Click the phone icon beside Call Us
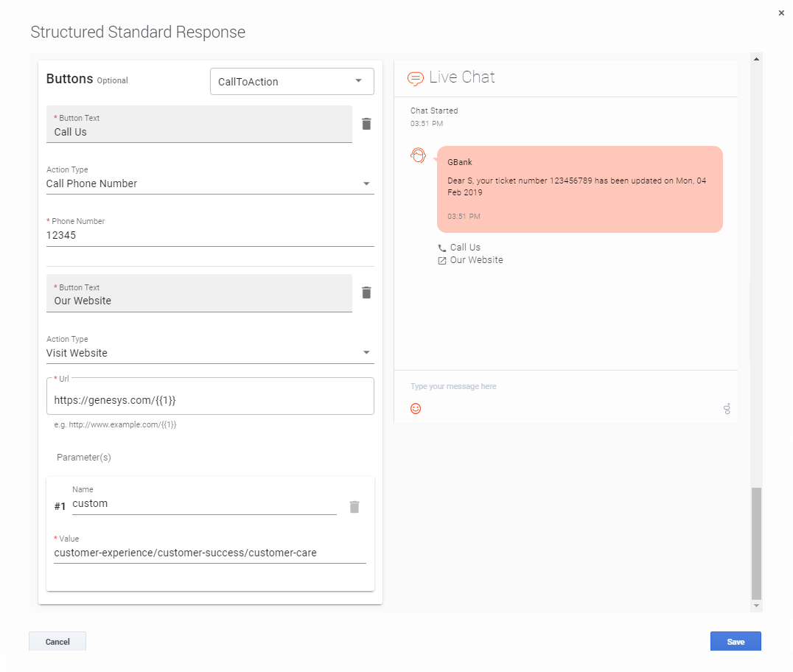The height and width of the screenshot is (672, 793). [x=442, y=248]
